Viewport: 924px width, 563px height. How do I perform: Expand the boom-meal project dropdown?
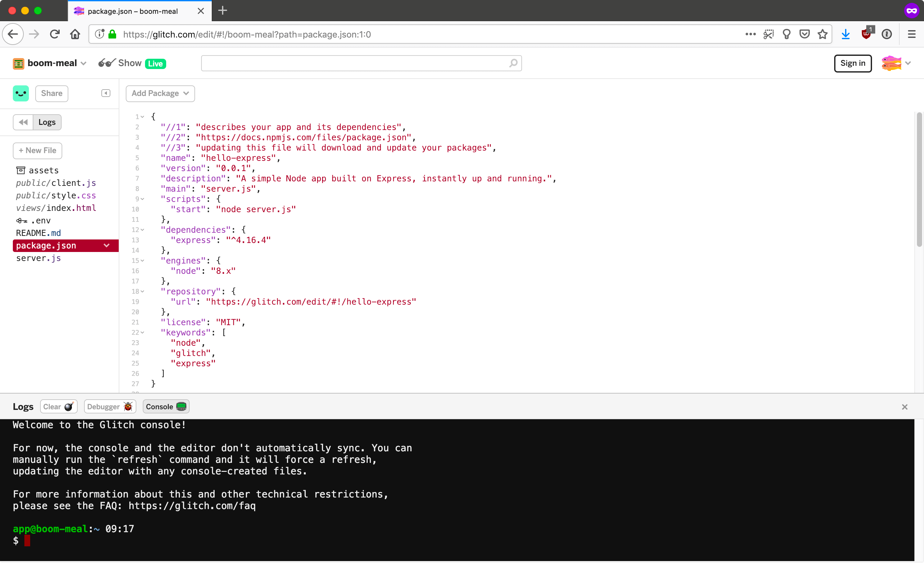click(84, 63)
